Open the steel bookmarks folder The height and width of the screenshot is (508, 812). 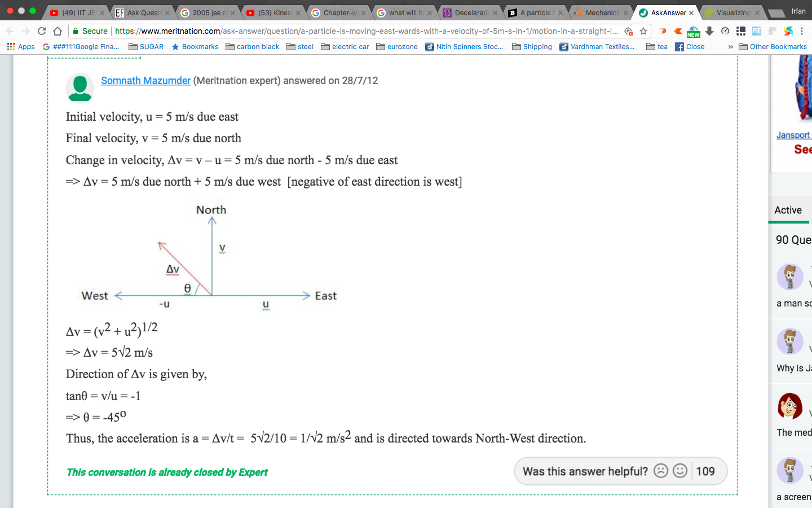(x=300, y=47)
